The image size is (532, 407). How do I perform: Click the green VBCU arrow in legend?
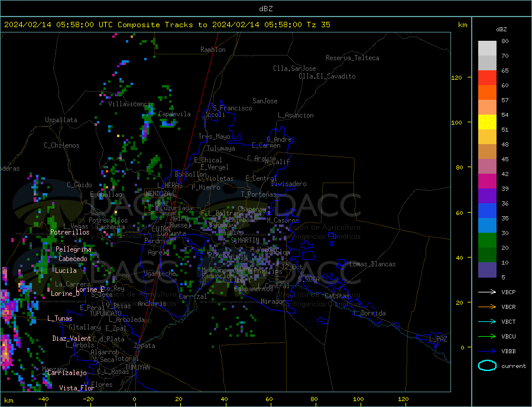coord(487,337)
